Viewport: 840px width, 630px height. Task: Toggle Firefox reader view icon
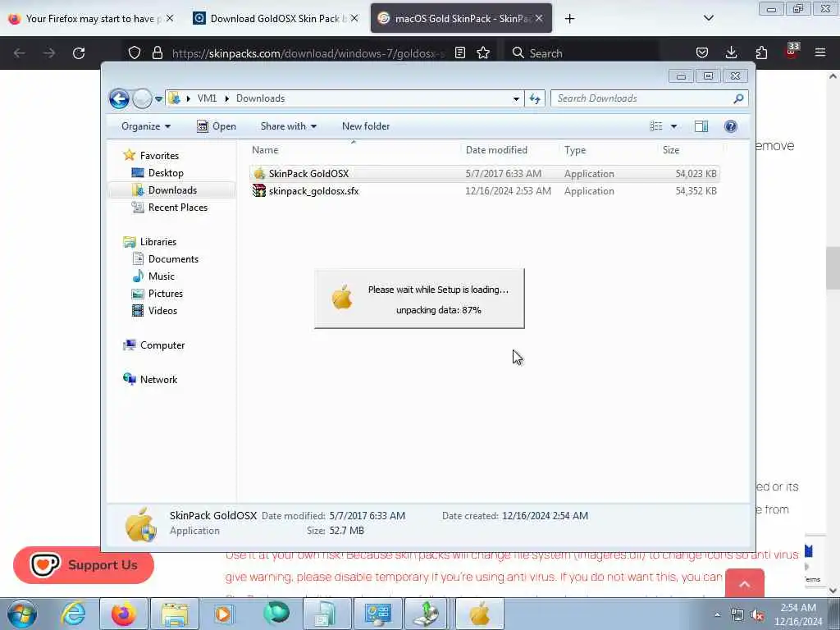point(459,52)
